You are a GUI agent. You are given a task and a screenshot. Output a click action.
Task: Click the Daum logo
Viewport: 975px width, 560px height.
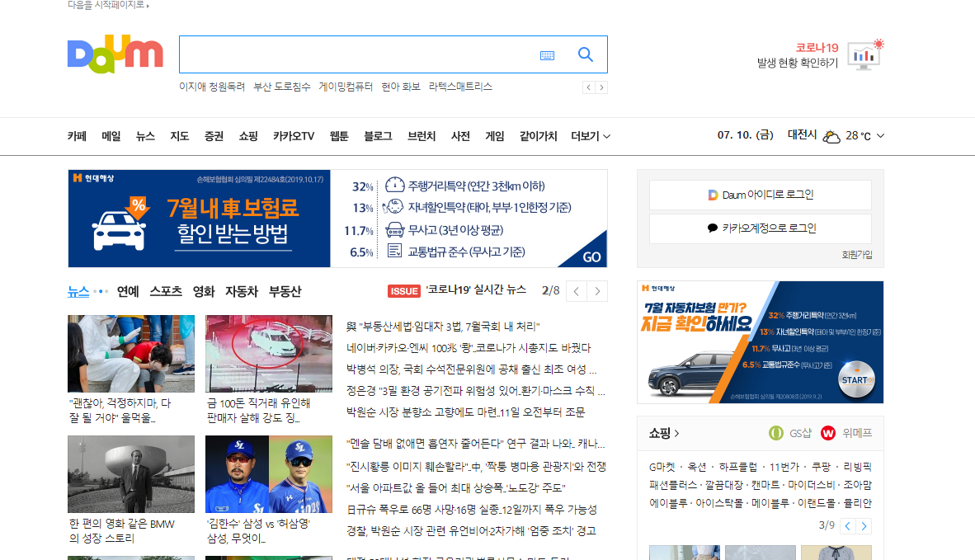coord(115,54)
